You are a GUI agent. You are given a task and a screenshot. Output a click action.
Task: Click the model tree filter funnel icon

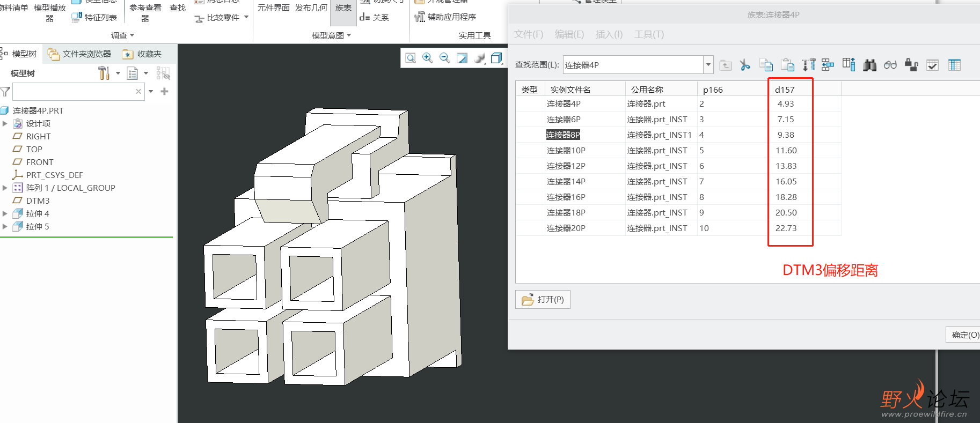tap(5, 92)
